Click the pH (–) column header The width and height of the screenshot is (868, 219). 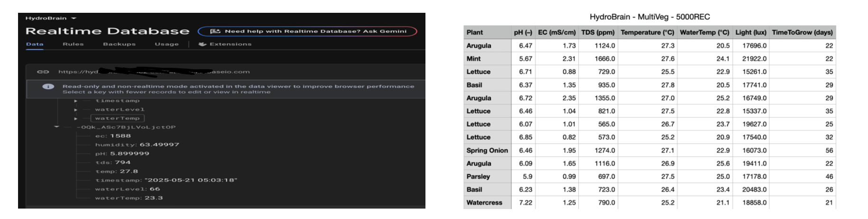pyautogui.click(x=523, y=32)
